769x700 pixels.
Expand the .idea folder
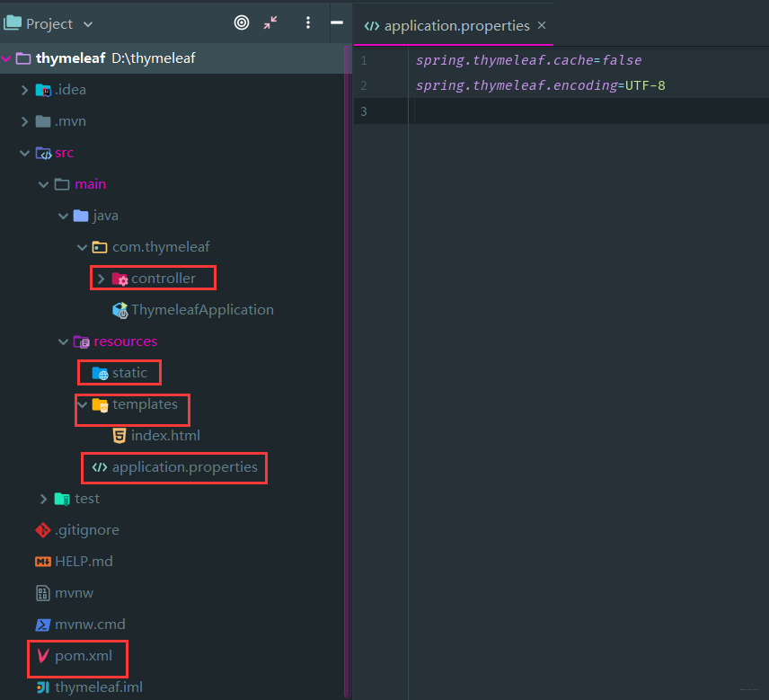(x=24, y=90)
